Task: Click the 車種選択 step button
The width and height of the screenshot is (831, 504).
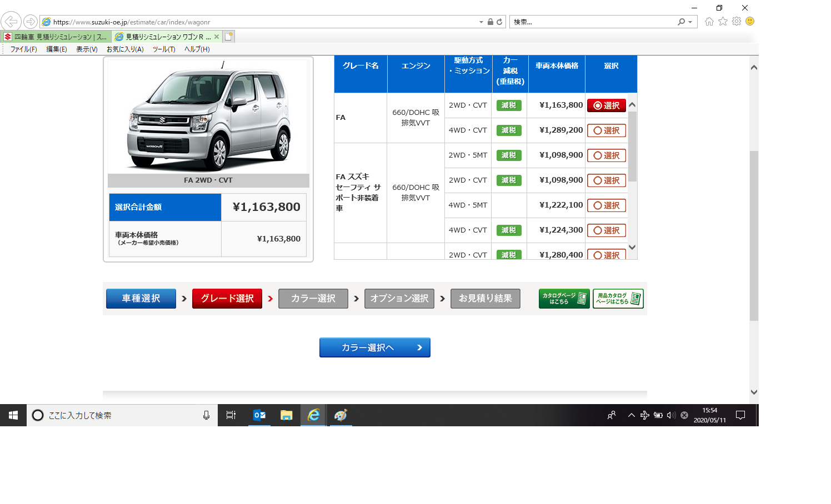Action: tap(141, 299)
